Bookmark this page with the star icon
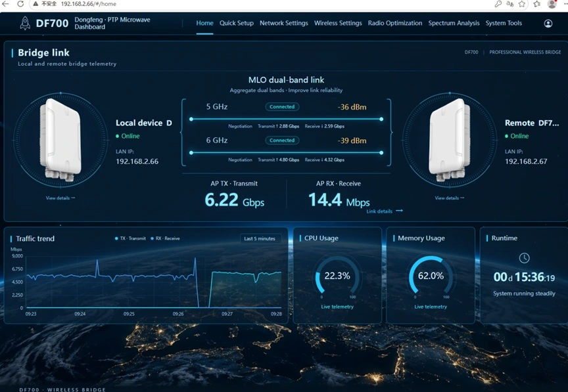This screenshot has width=568, height=392. tap(521, 4)
